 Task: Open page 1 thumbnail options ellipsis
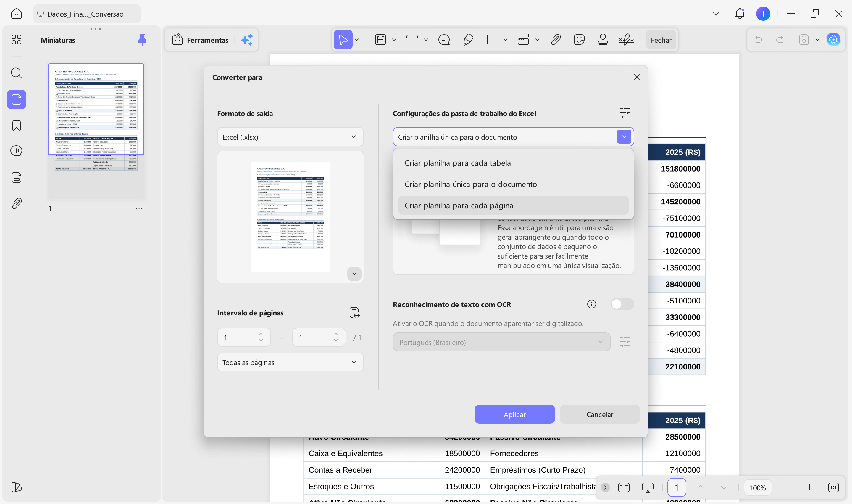tap(139, 209)
